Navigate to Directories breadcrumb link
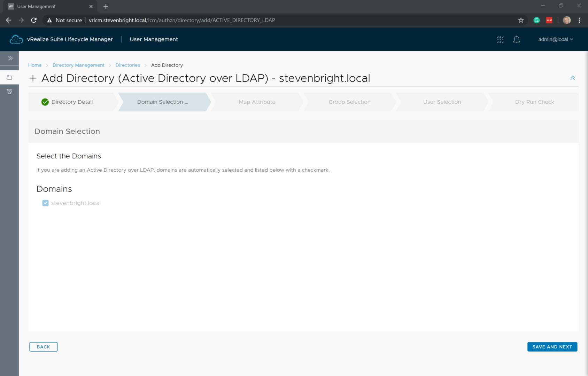The image size is (588, 376). 127,65
